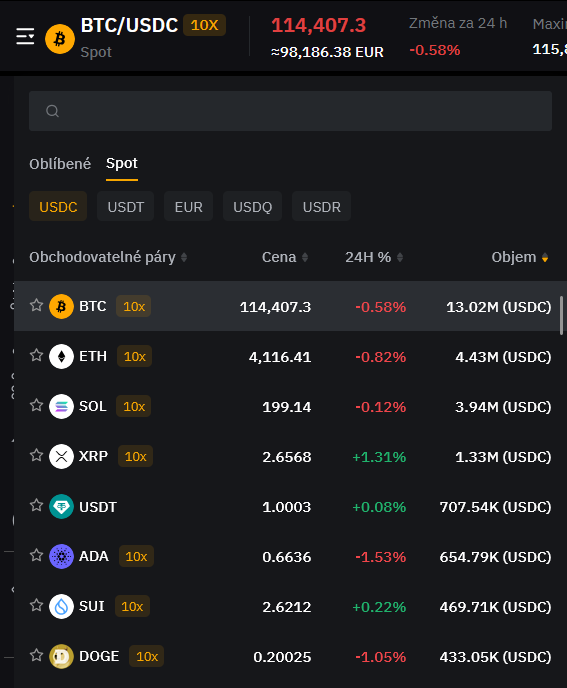567x688 pixels.
Task: Click the Bitcoin logo in the header
Action: pos(60,39)
